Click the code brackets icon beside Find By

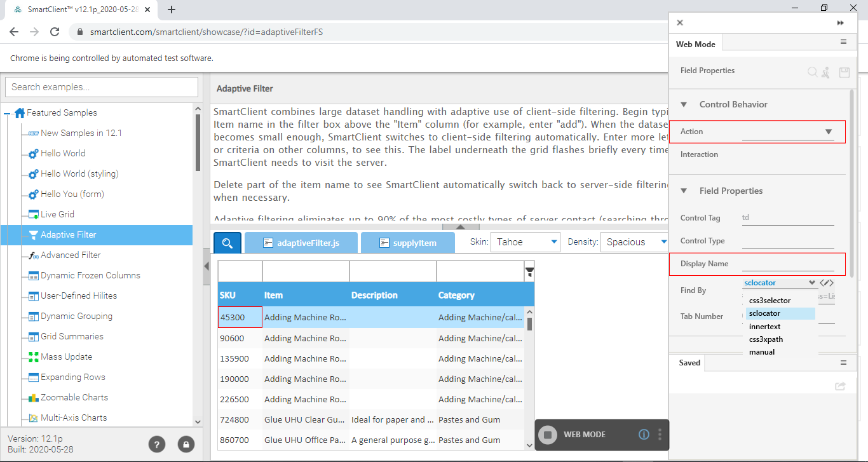(x=827, y=283)
